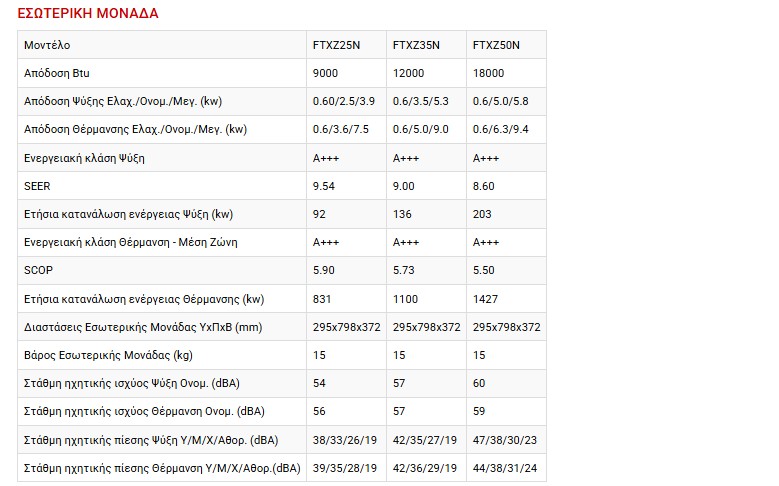This screenshot has width=779, height=486.
Task: Select sound pressure cell 44/38/31/24
Action: (x=506, y=467)
